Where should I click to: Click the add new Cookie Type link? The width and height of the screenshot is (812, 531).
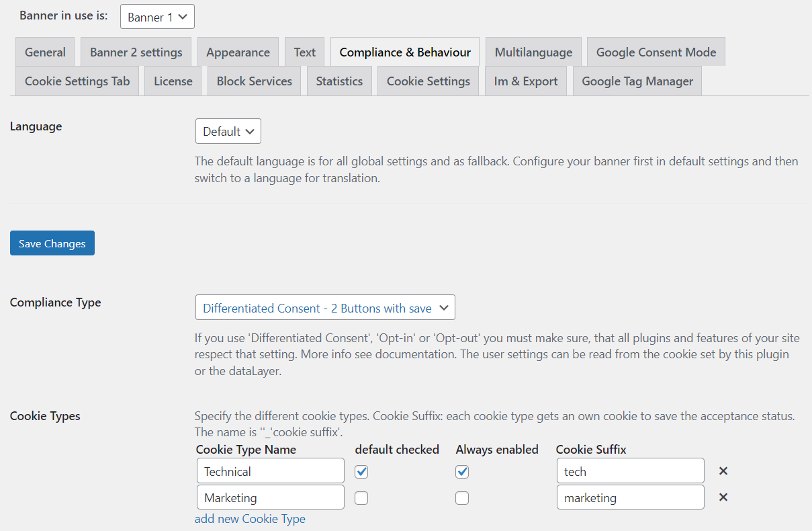coord(249,518)
